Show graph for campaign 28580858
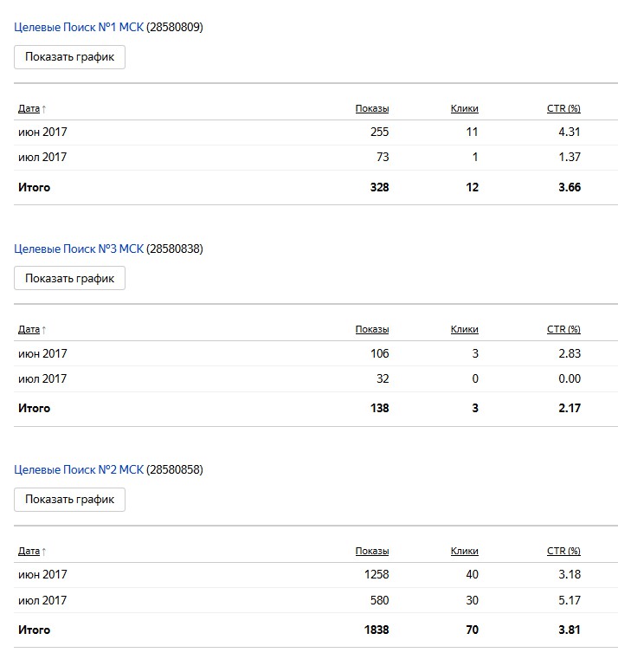The width and height of the screenshot is (618, 672). click(x=70, y=500)
